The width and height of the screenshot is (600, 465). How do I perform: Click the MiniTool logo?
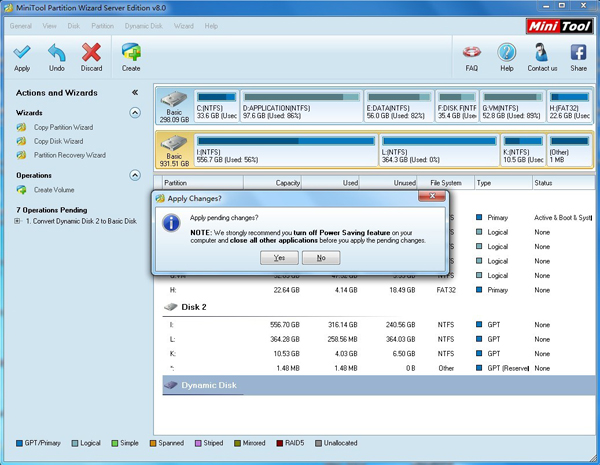(559, 26)
